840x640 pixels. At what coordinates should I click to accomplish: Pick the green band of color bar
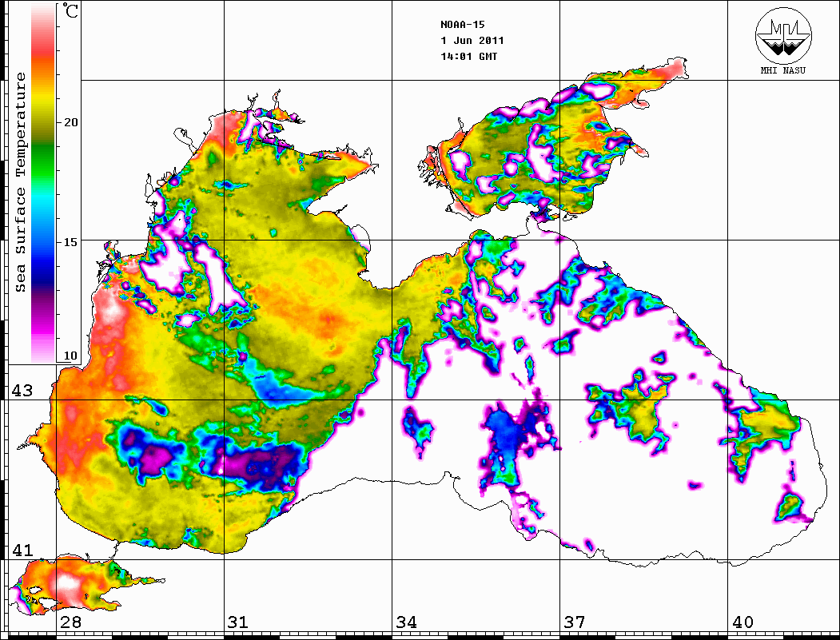[x=43, y=161]
